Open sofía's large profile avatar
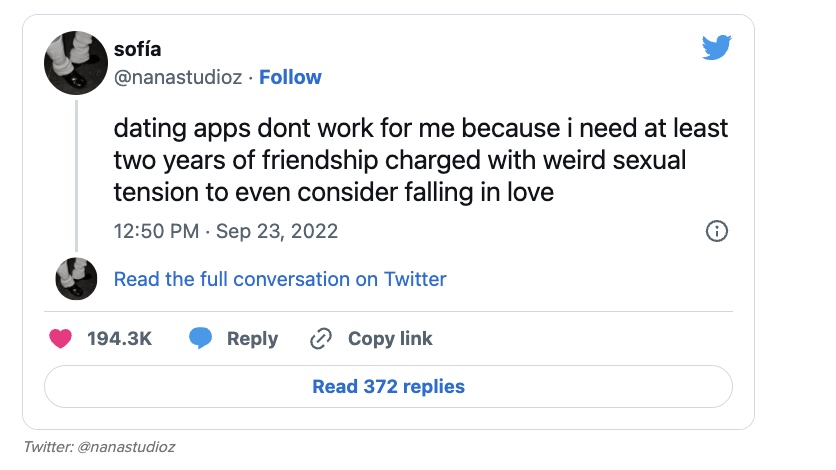Screen dimensions: 836x470 coord(76,63)
